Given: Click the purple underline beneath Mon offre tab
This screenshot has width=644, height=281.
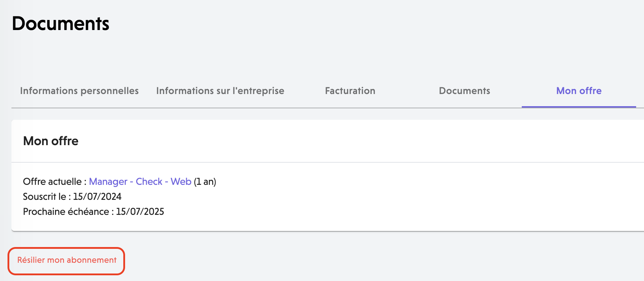Looking at the screenshot, I should tap(579, 107).
